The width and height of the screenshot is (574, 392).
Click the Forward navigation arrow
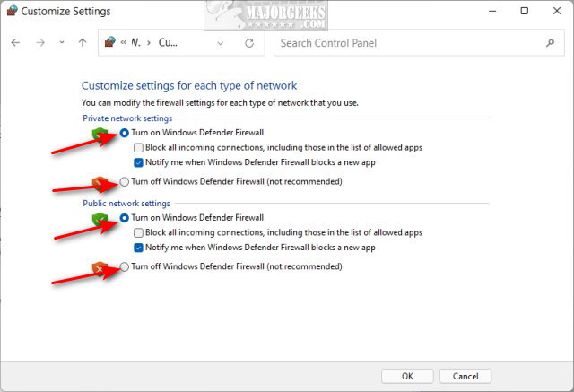[40, 43]
